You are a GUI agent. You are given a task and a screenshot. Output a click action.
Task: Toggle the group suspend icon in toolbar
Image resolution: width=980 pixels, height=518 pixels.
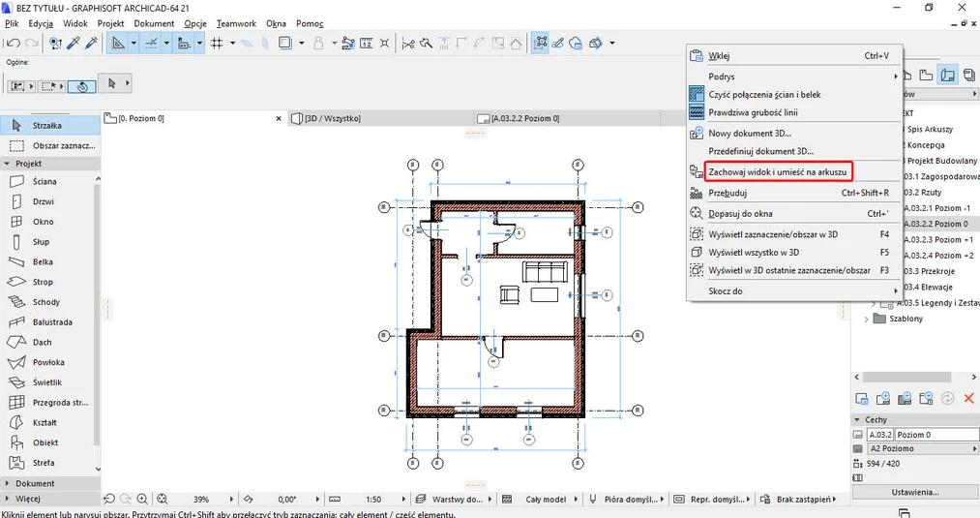click(541, 44)
